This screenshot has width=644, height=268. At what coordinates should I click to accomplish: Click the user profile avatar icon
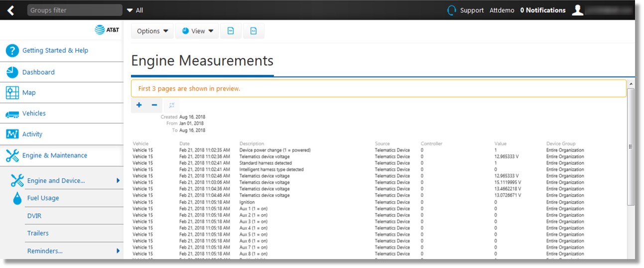tap(577, 10)
